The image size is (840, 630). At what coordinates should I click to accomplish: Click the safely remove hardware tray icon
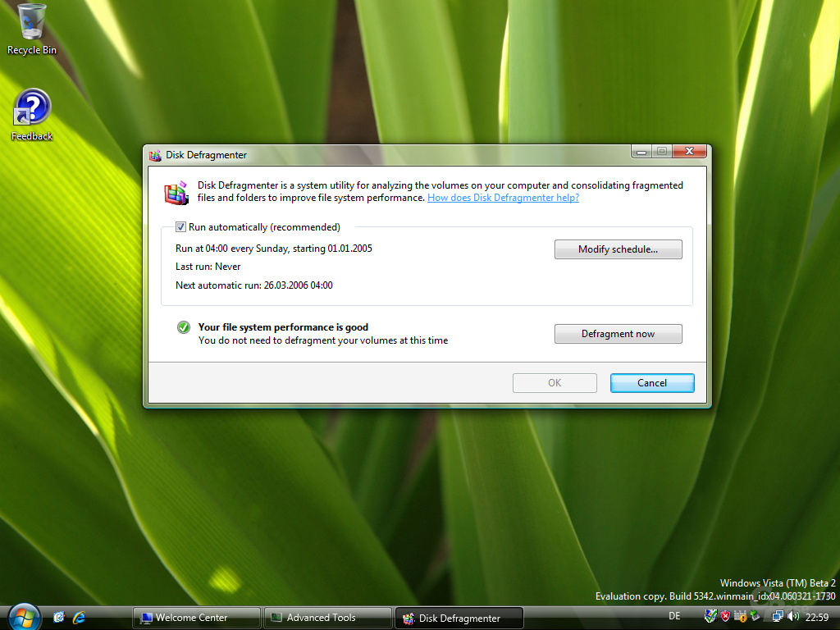pyautogui.click(x=755, y=617)
